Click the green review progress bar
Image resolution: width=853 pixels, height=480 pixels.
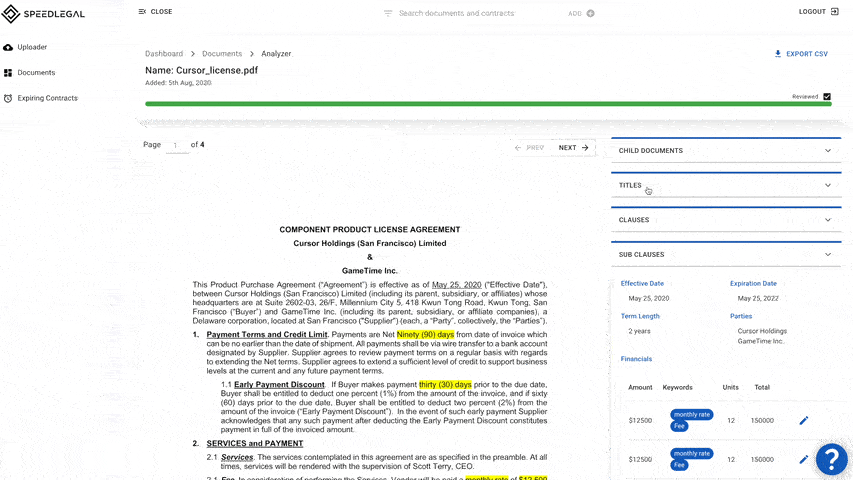[488, 104]
